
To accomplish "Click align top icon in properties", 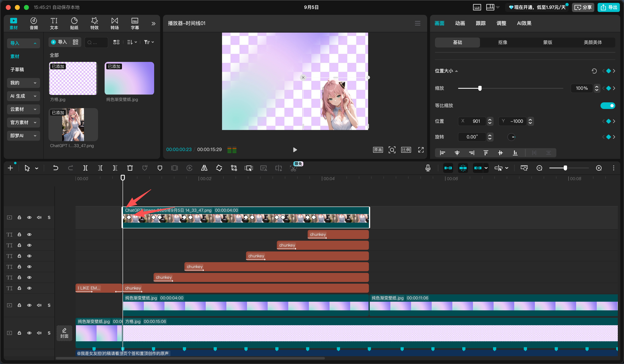I will 486,153.
